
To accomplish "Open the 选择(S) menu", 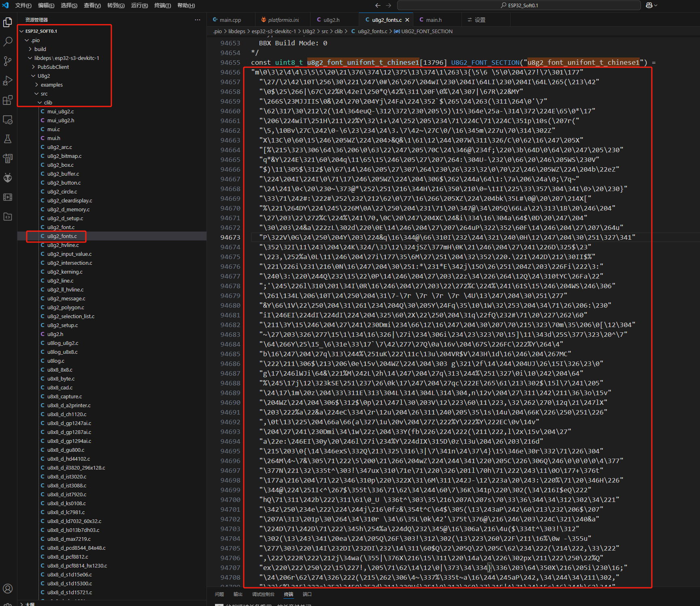I will click(69, 5).
